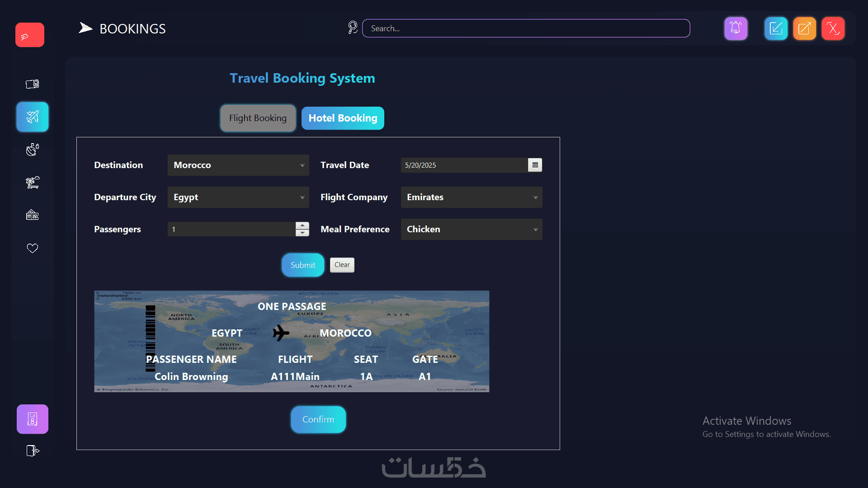Open the tickets sidebar icon
Image resolution: width=868 pixels, height=488 pixels.
32,215
